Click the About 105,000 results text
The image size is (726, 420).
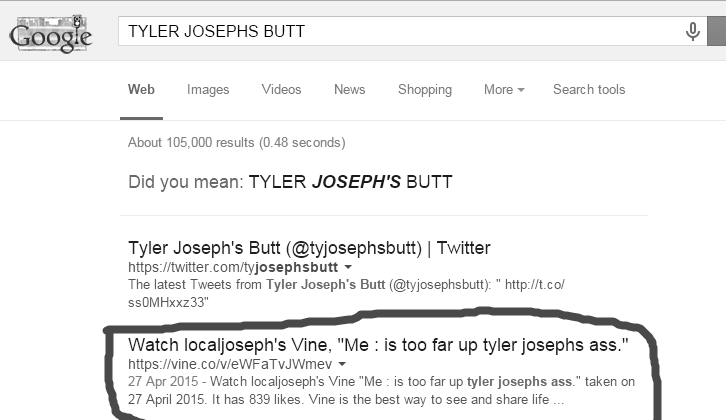point(237,143)
